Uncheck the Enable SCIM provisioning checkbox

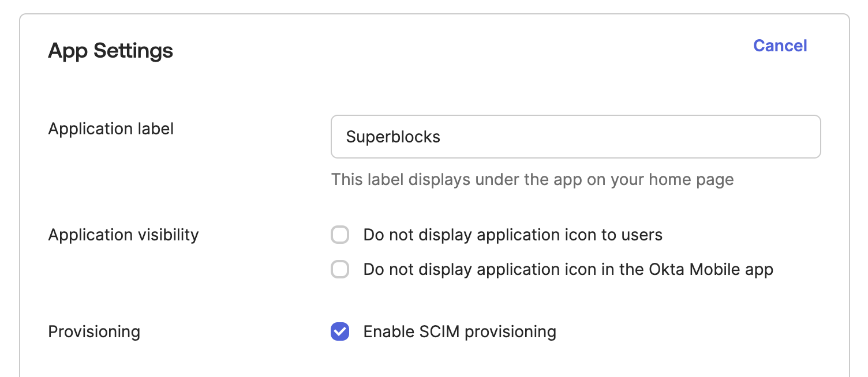point(340,331)
